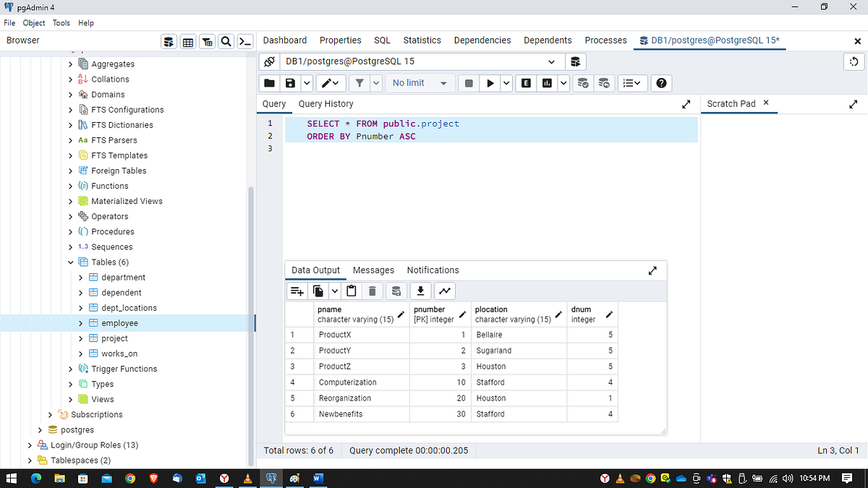Click the Explain (E) icon

tap(526, 83)
